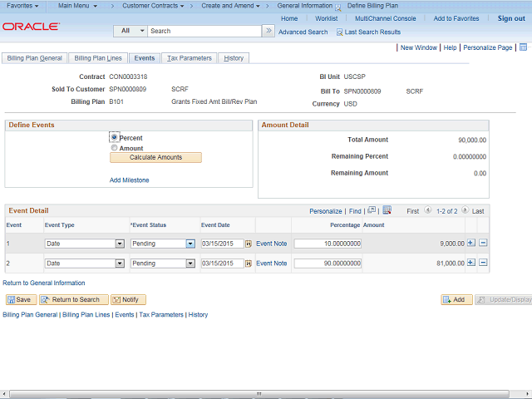
Task: Run the search go arrow button
Action: point(268,31)
